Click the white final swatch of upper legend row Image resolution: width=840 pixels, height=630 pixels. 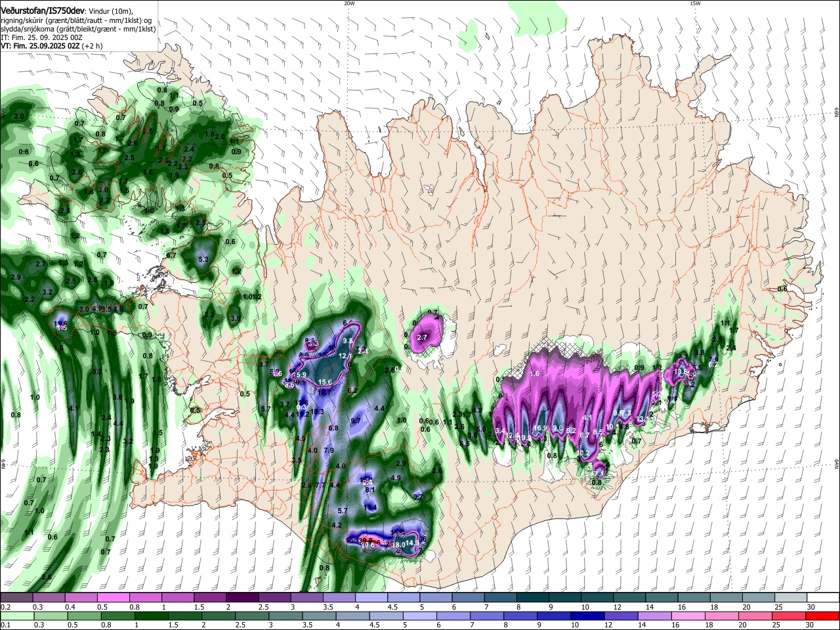point(824,597)
